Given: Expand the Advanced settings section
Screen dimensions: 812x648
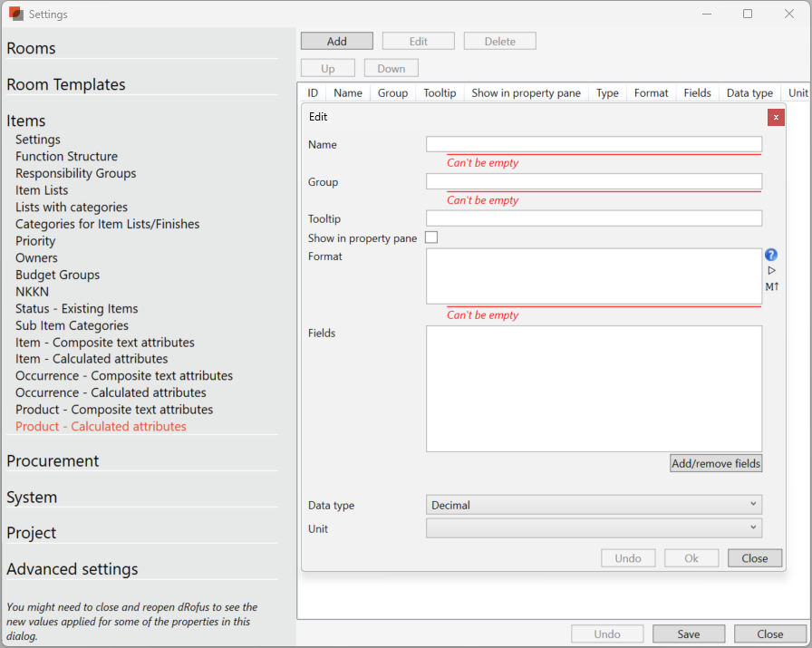Looking at the screenshot, I should click(x=72, y=569).
